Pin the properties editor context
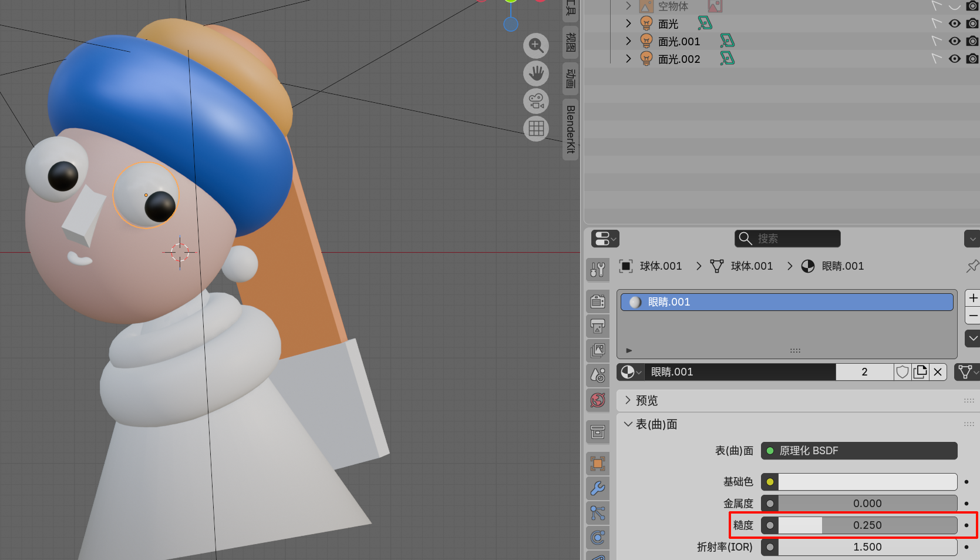The height and width of the screenshot is (560, 980). (972, 266)
